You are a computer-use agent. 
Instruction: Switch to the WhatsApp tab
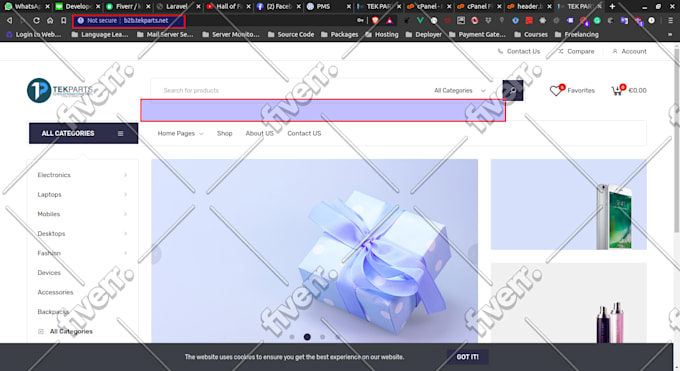(25, 7)
